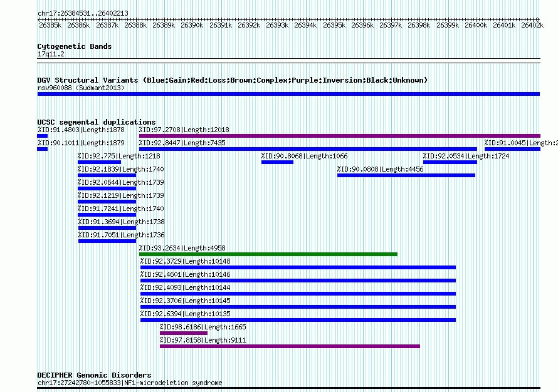Click the %ID:92.3706 Length:10145 label
The image size is (558, 392).
pyautogui.click(x=186, y=301)
